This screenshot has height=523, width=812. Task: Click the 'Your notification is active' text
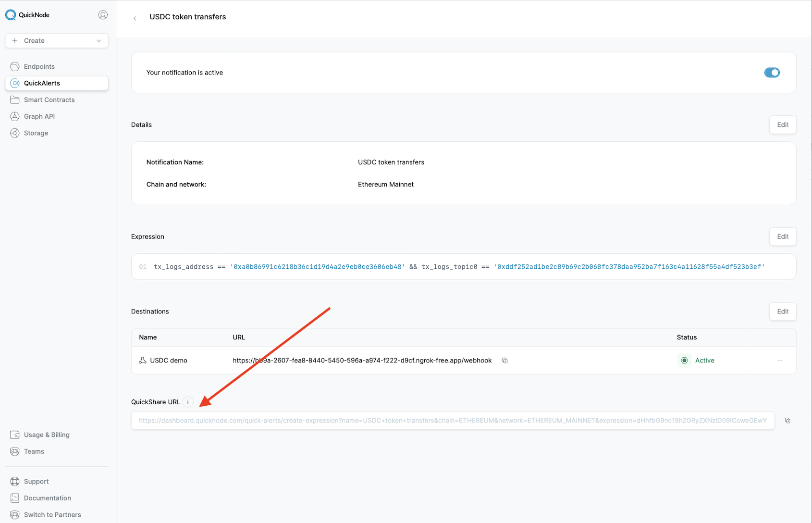185,73
